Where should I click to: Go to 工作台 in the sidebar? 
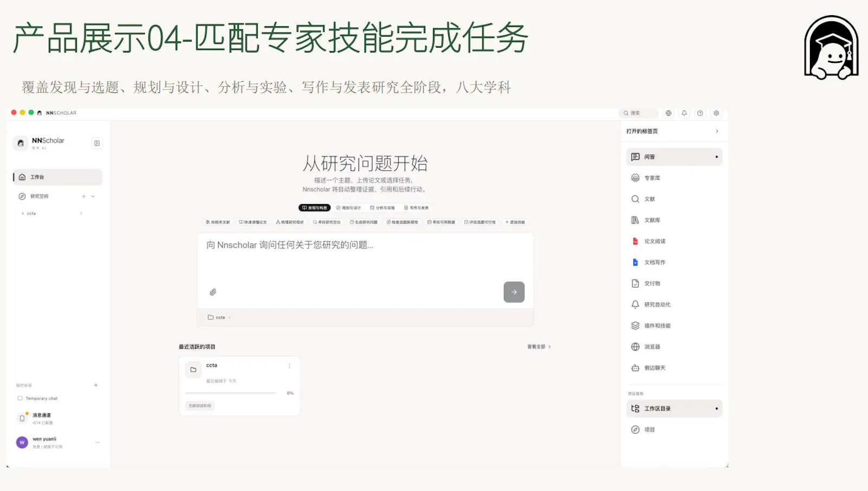click(58, 177)
